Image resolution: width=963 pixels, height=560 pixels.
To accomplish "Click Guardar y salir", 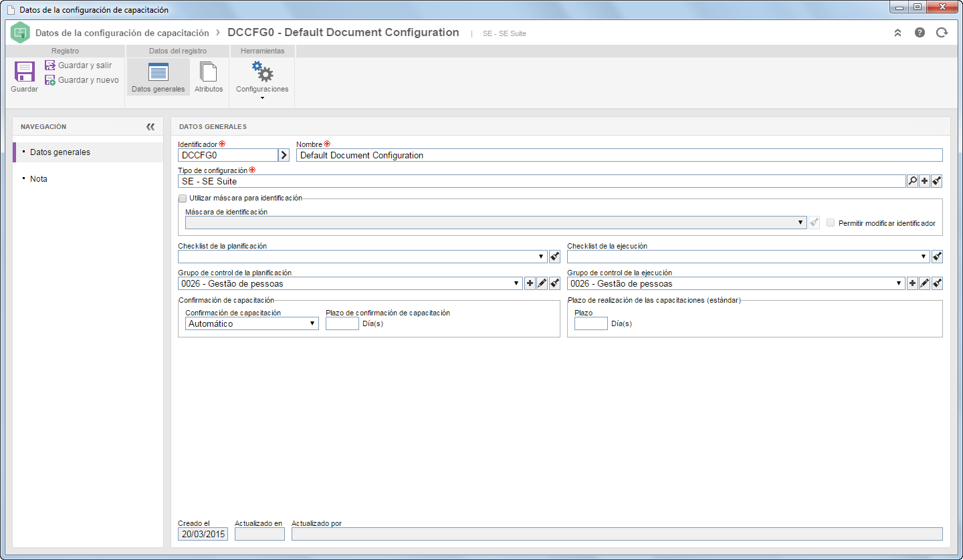I will click(x=78, y=65).
